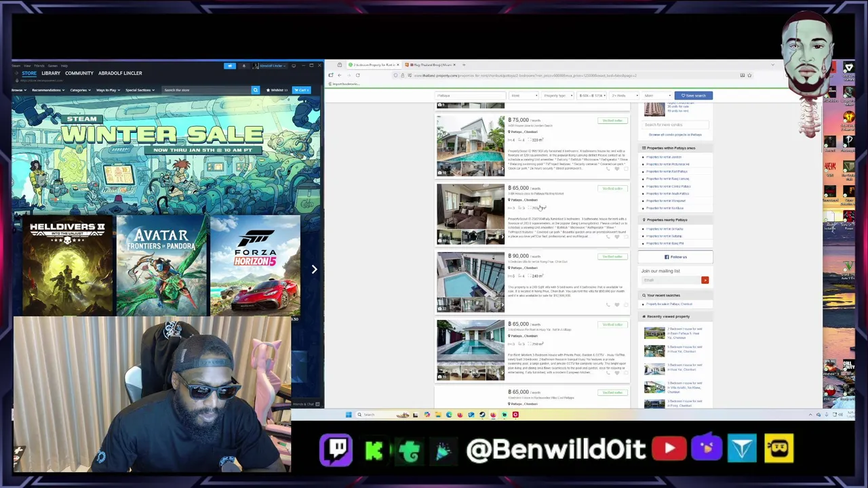
Task: Click the Steam notifications bell icon
Action: (x=244, y=66)
